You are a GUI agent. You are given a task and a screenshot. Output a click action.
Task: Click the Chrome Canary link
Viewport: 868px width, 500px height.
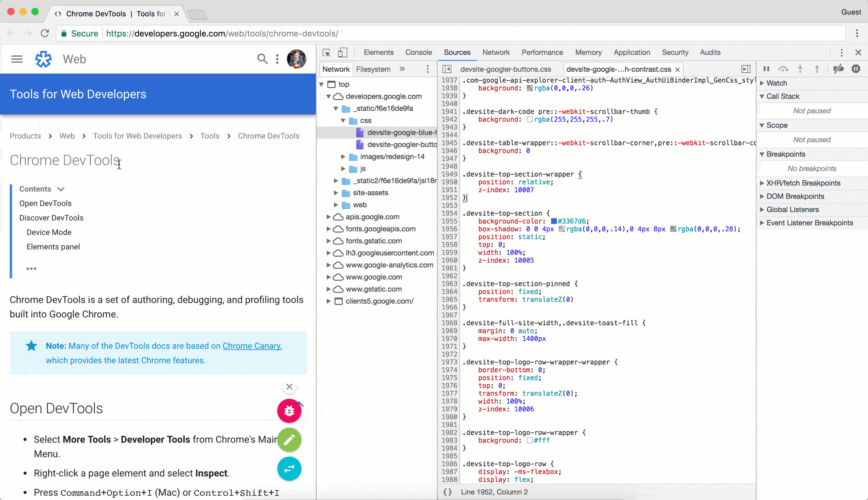pyautogui.click(x=251, y=346)
